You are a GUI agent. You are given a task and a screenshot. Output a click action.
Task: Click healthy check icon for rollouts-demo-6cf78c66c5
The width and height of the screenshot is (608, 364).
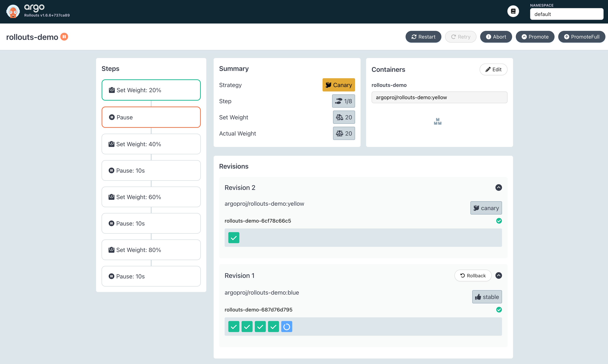coord(499,221)
